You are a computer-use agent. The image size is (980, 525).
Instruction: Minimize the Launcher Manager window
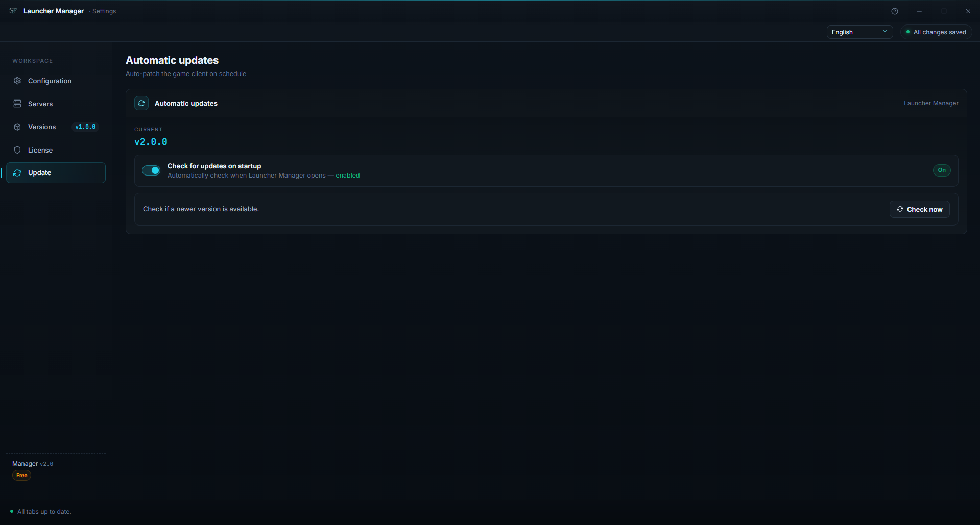pos(919,11)
